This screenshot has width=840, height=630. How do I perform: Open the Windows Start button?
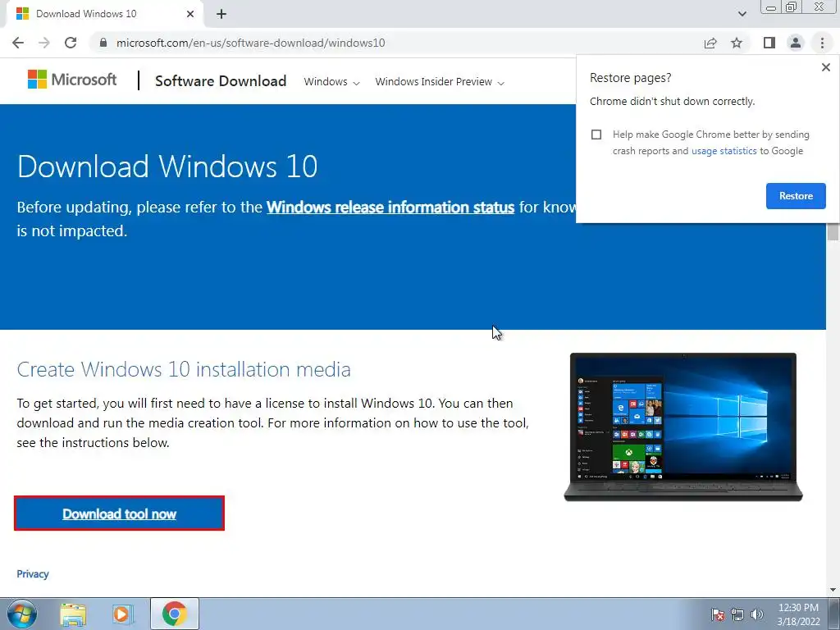point(22,614)
